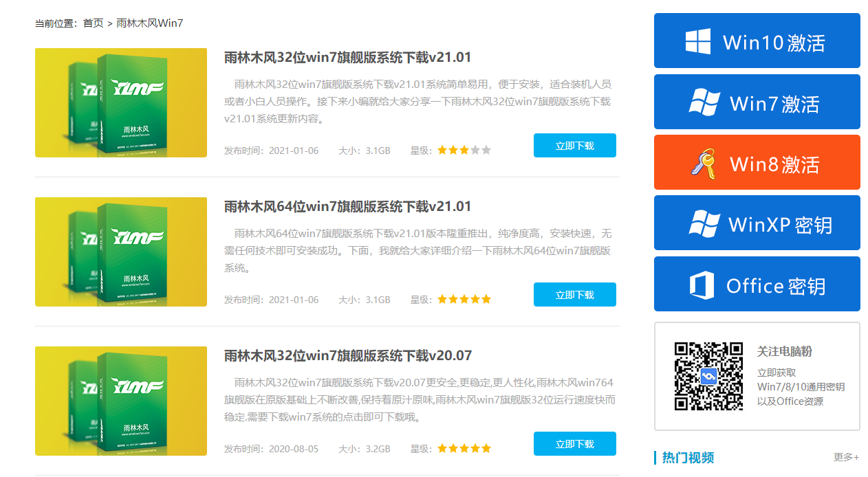The height and width of the screenshot is (477, 868).
Task: Click the Office logo in Office密钥 banner
Action: click(702, 285)
